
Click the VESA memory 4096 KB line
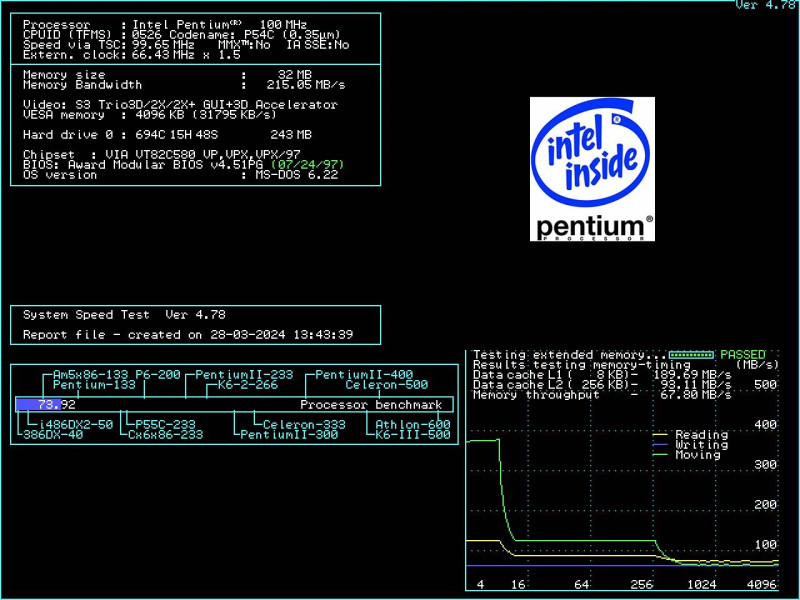pos(150,115)
